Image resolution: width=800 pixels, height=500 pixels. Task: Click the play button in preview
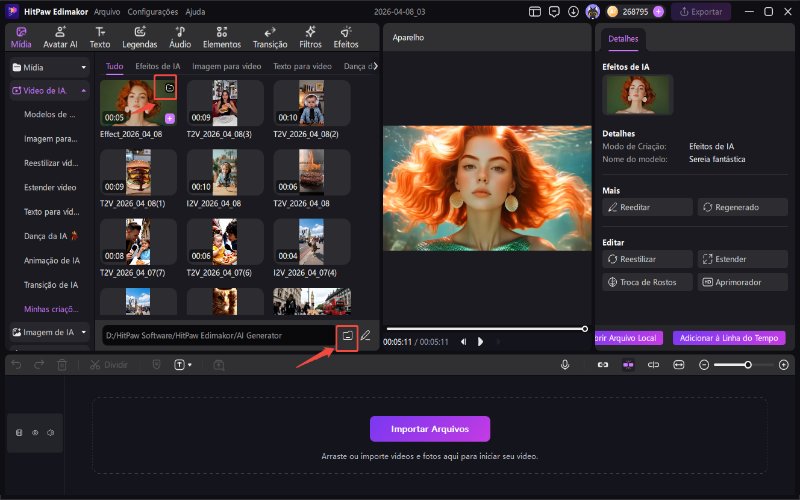tap(480, 342)
